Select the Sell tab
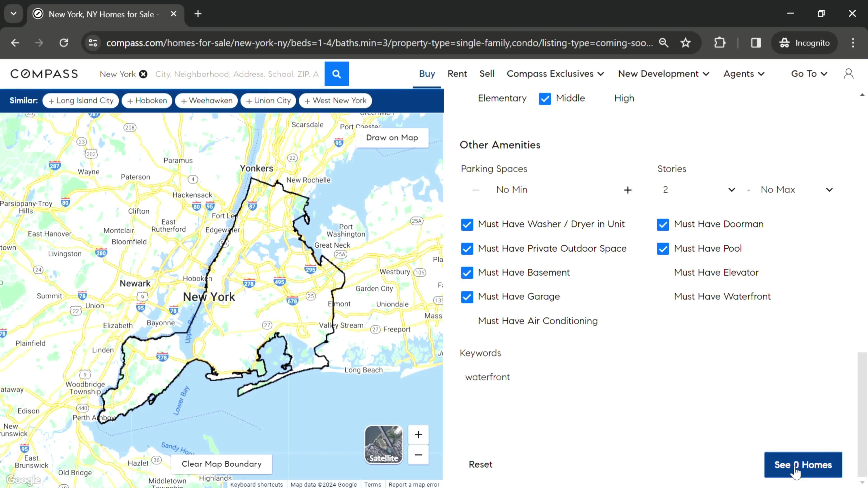This screenshot has width=868, height=488. tap(487, 74)
